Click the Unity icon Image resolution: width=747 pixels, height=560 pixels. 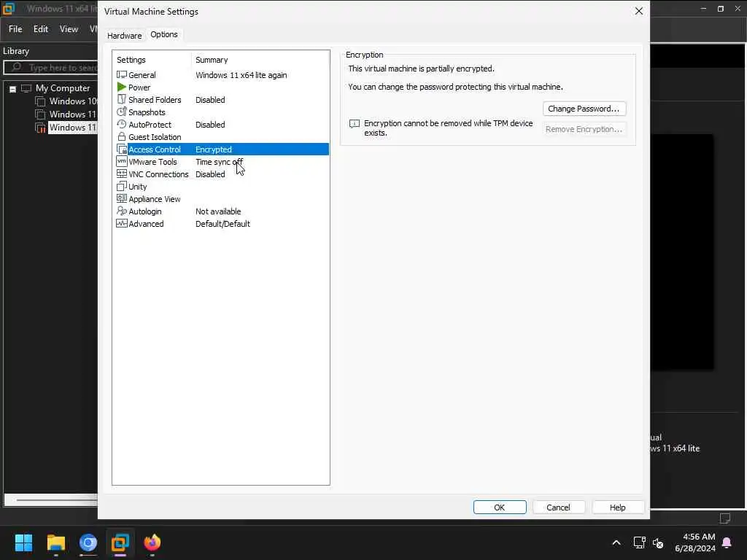(x=122, y=186)
